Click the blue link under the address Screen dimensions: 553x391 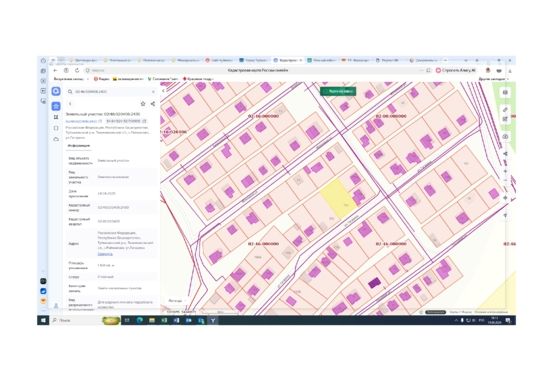(x=105, y=254)
